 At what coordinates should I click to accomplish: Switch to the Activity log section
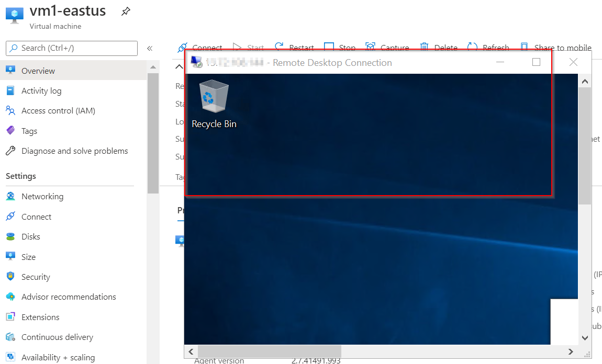pos(41,90)
